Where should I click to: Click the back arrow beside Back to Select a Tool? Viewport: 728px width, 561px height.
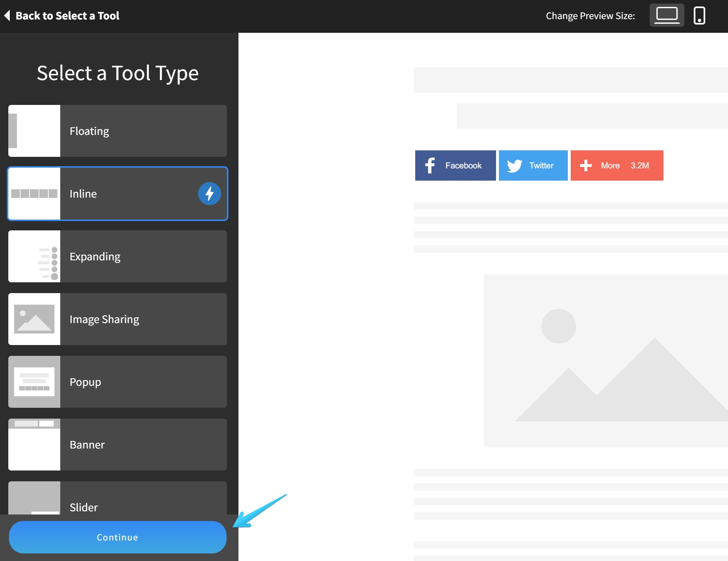click(x=7, y=16)
